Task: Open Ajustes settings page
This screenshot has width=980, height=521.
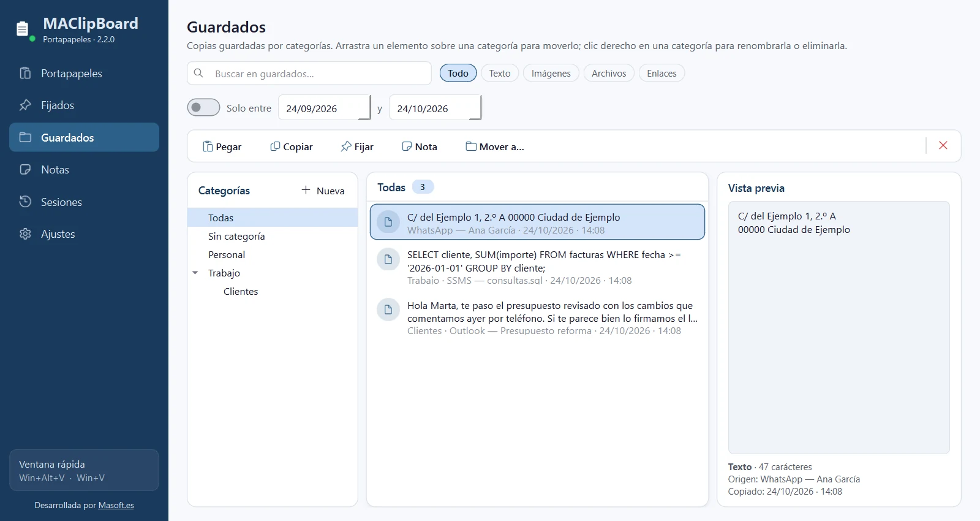Action: point(84,234)
